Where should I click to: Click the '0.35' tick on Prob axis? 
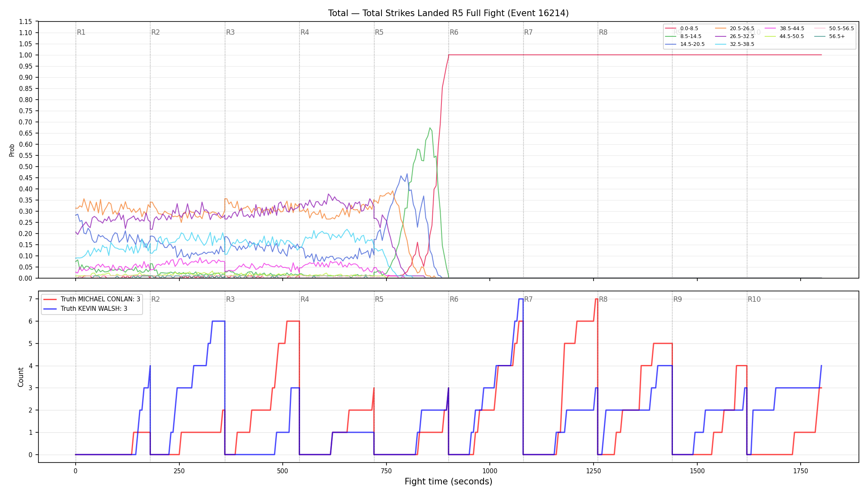26,200
